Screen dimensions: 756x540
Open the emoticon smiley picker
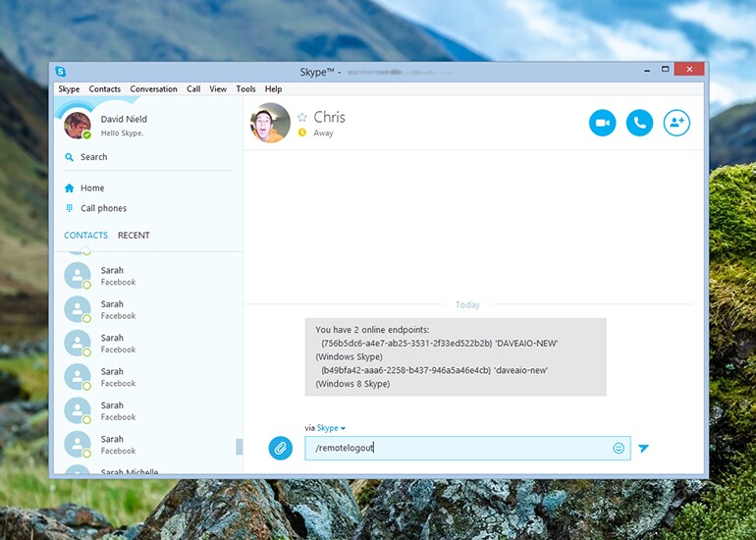619,448
